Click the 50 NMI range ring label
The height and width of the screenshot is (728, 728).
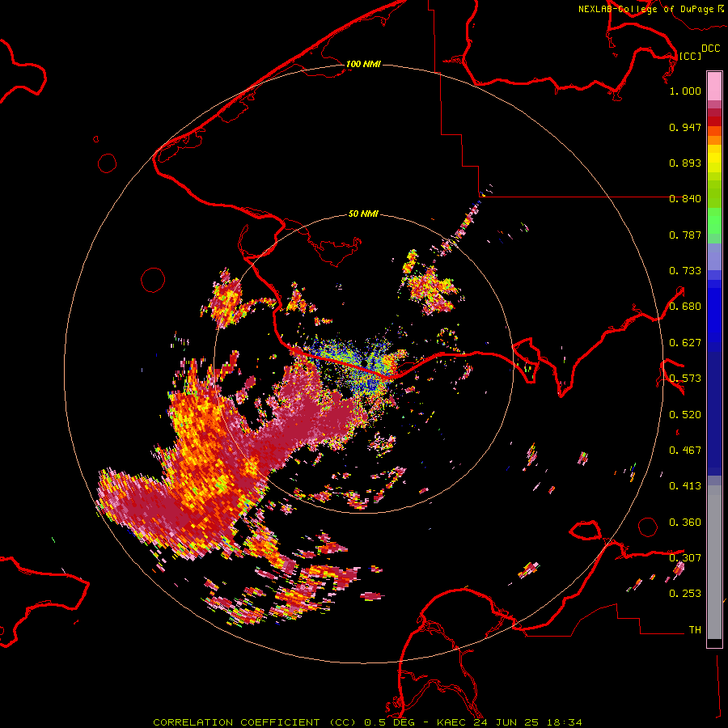[x=363, y=214]
